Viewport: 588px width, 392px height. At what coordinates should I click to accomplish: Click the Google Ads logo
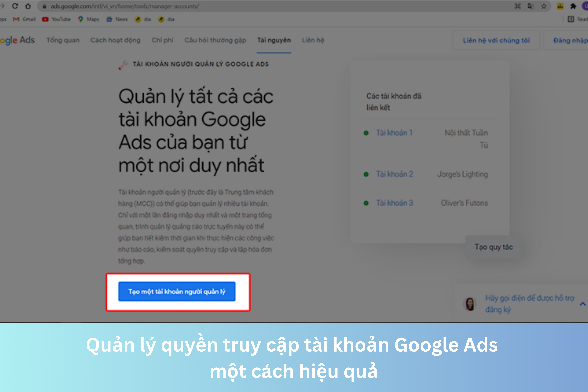(17, 40)
